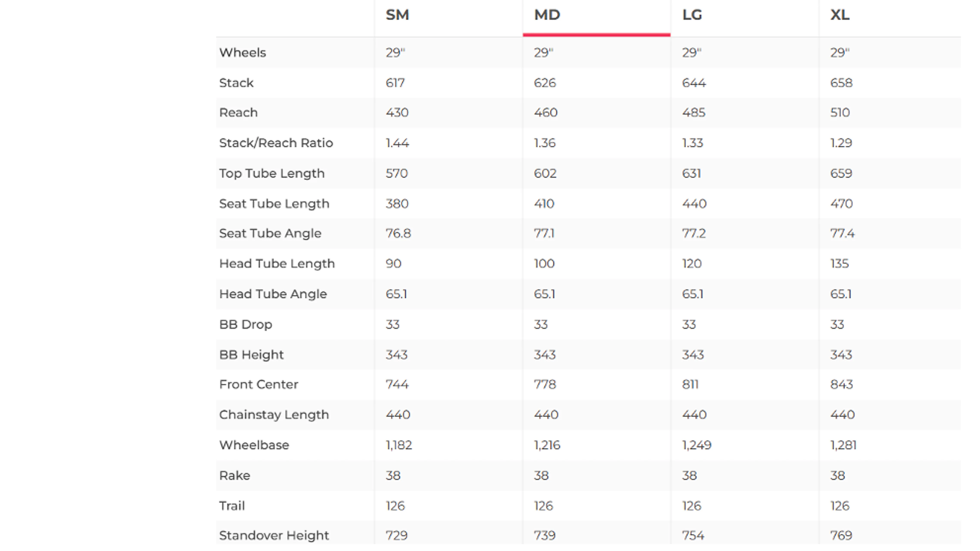Viewport: 980px width, 551px height.
Task: Click the Wheelbase row label
Action: 254,445
